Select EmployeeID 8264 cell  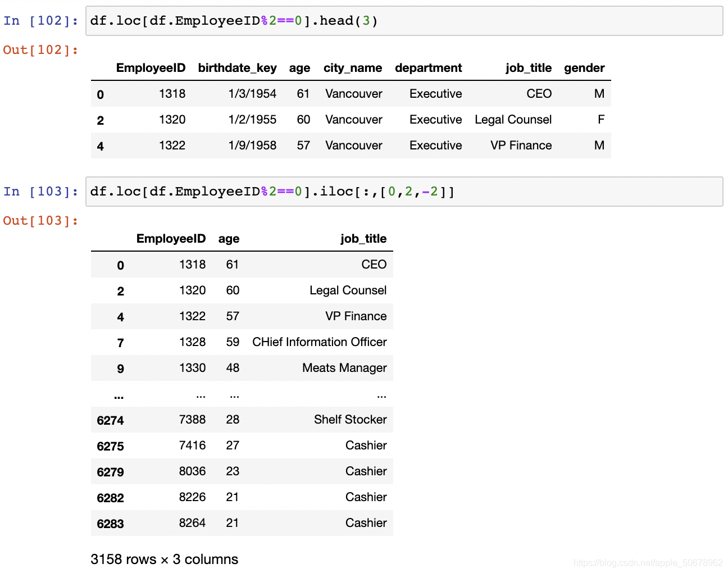point(192,523)
